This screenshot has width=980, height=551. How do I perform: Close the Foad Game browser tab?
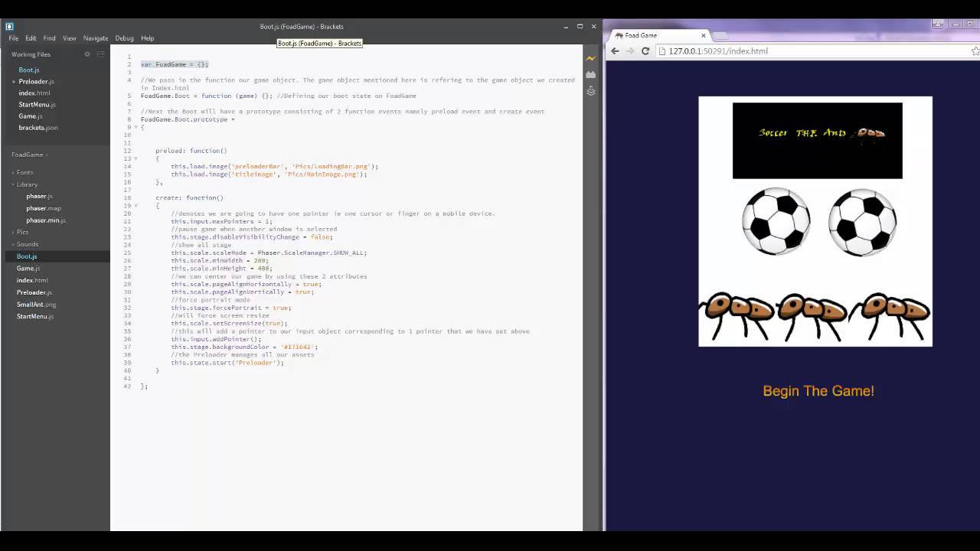tap(703, 35)
